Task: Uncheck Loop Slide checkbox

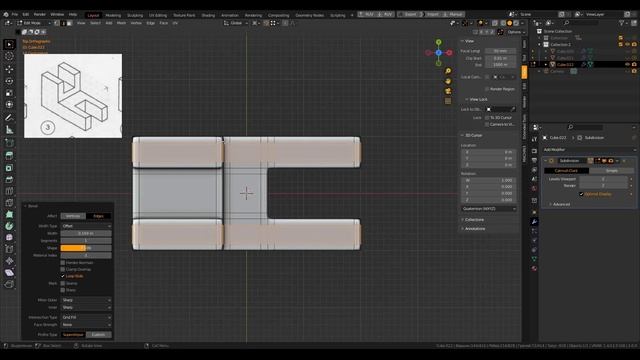Action: pyautogui.click(x=63, y=276)
